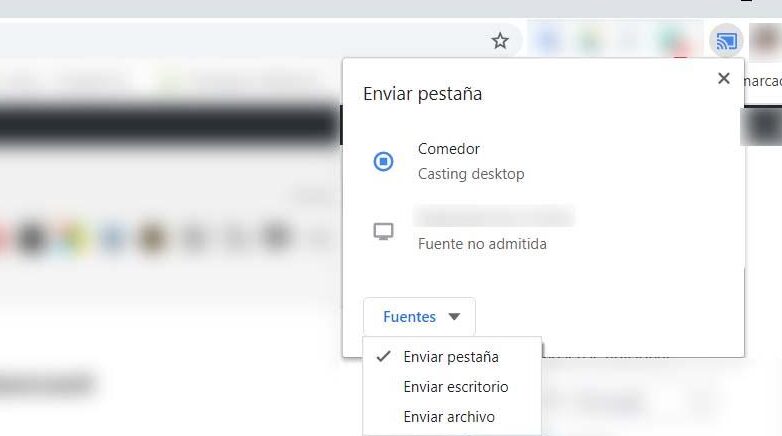782x436 pixels.
Task: Select Enviar pestaña menu option
Action: point(452,357)
